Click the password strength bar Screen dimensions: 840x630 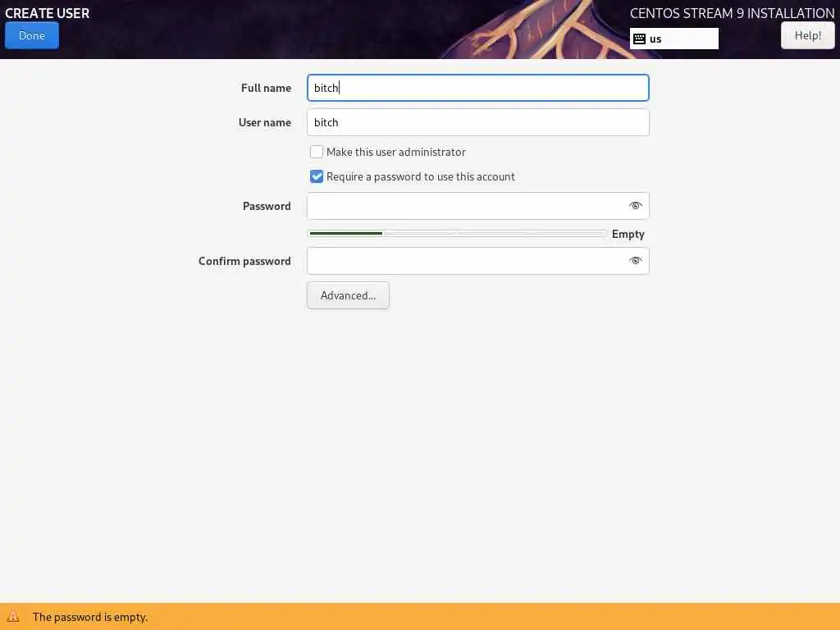pos(457,234)
